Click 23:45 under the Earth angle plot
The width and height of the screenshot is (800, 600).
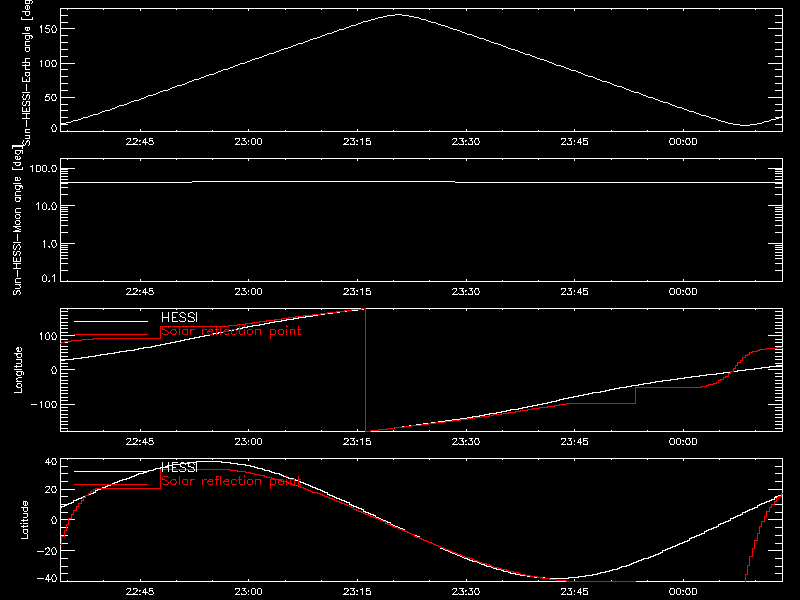pos(574,141)
